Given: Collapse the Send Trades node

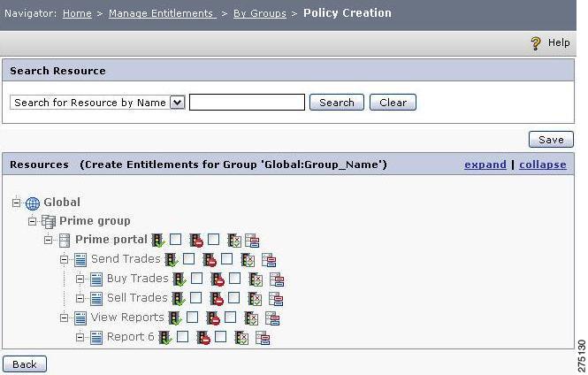Looking at the screenshot, I should pyautogui.click(x=65, y=259).
